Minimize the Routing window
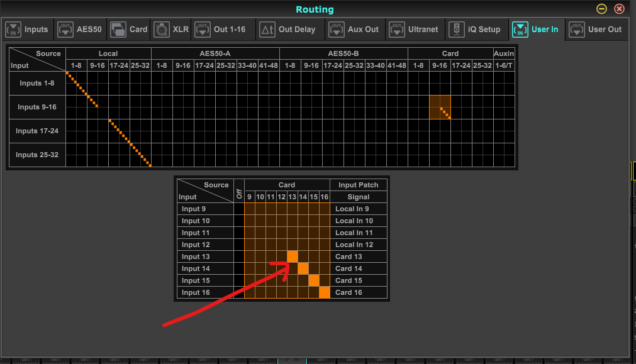636x364 pixels. (x=601, y=9)
